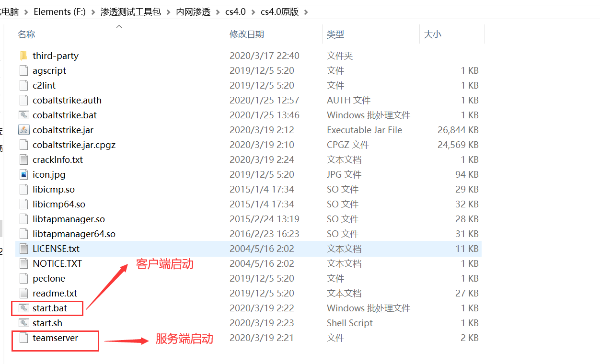Image resolution: width=600 pixels, height=364 pixels.
Task: Select the cobaltstrike.auth file name
Action: (x=67, y=100)
